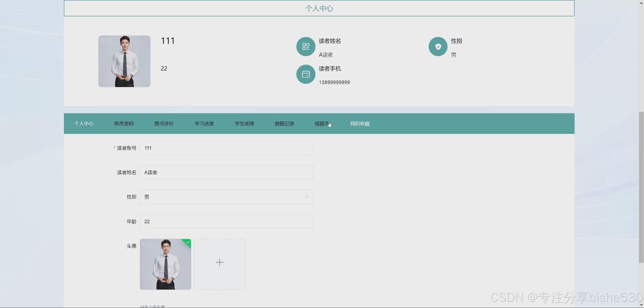The width and height of the screenshot is (644, 308).
Task: Click the page vertical scrollbar thumb
Action: 641,187
